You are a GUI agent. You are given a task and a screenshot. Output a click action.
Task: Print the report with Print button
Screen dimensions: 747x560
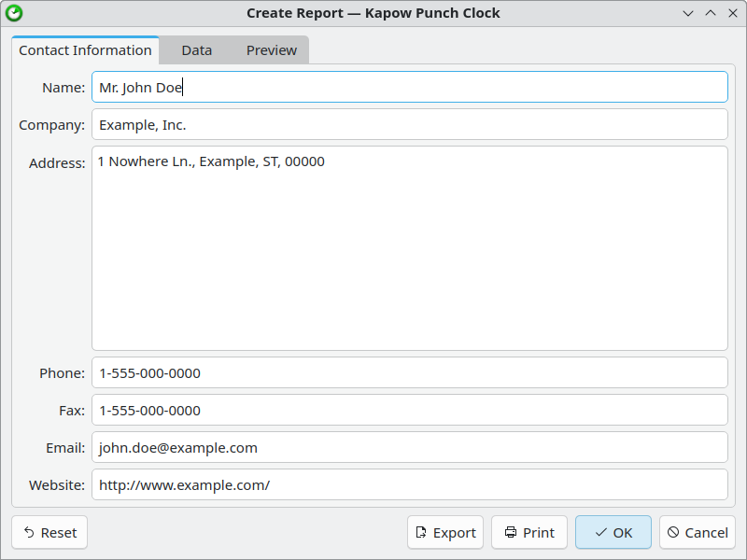click(529, 533)
